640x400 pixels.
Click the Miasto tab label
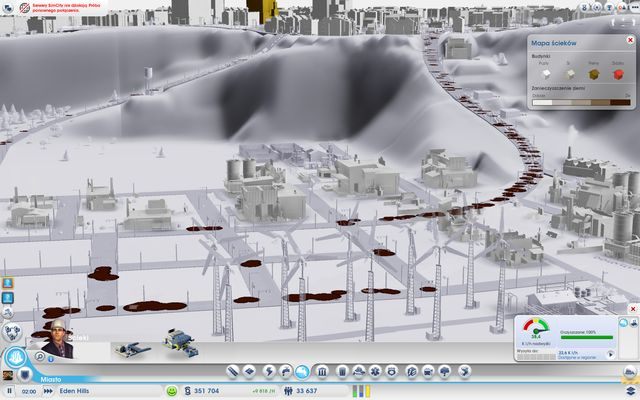pos(51,379)
